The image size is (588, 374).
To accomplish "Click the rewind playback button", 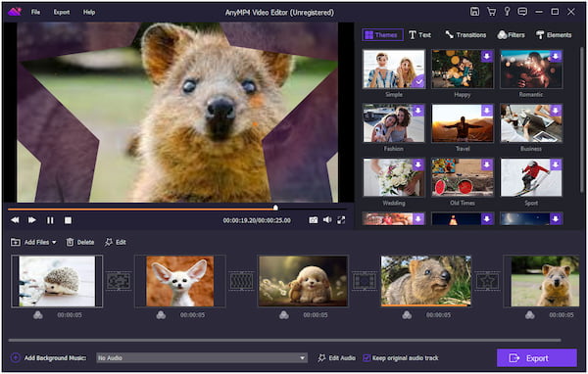I will (15, 220).
